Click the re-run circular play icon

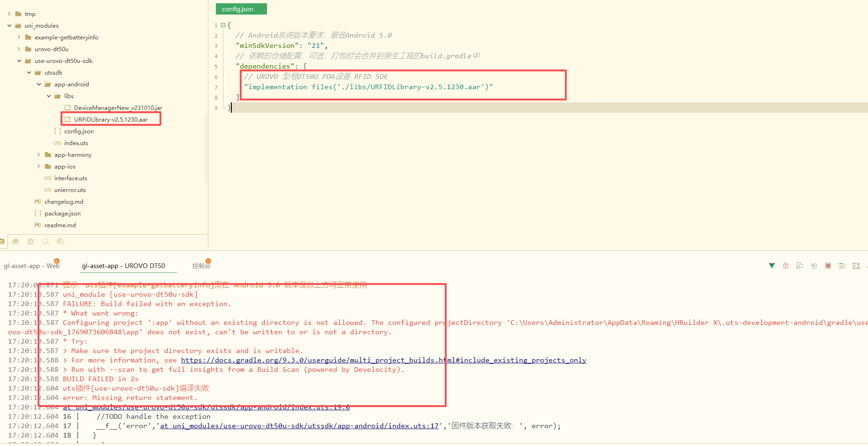[x=814, y=266]
